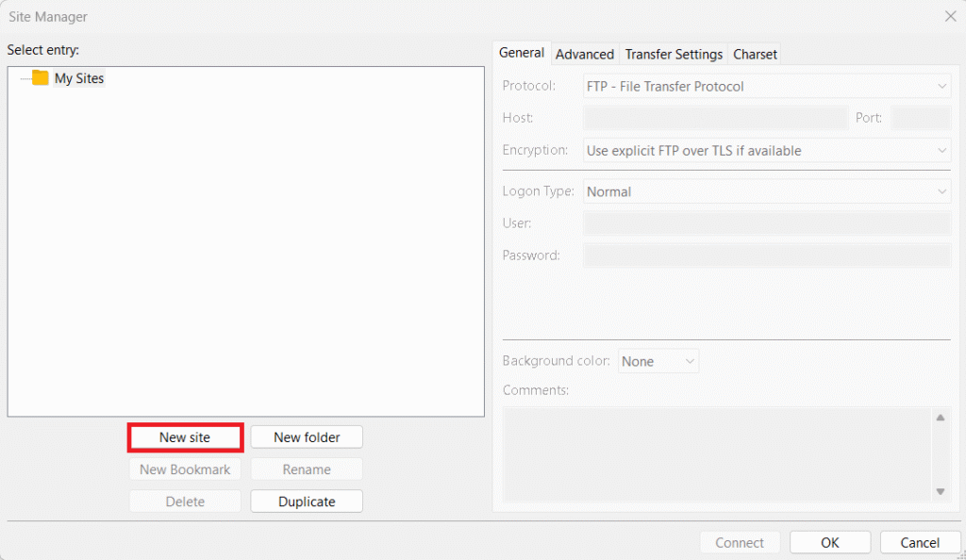Select the My Sites entry in the tree
Image resolution: width=966 pixels, height=560 pixels.
pos(77,78)
